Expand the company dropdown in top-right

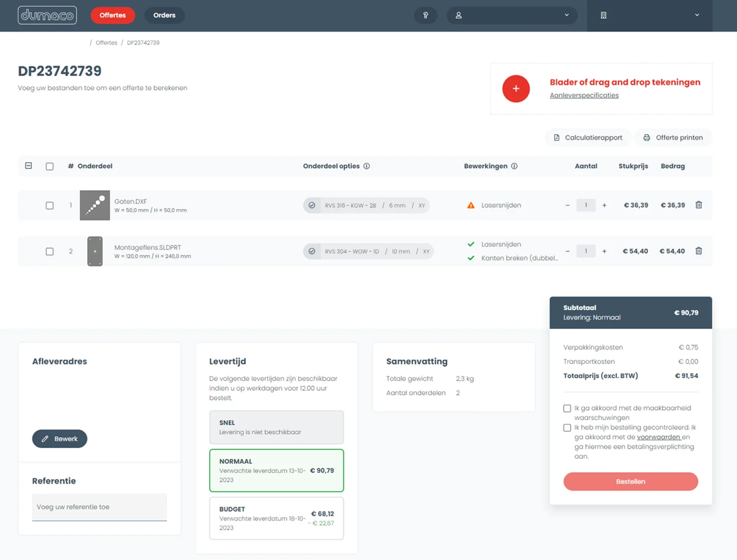point(649,15)
